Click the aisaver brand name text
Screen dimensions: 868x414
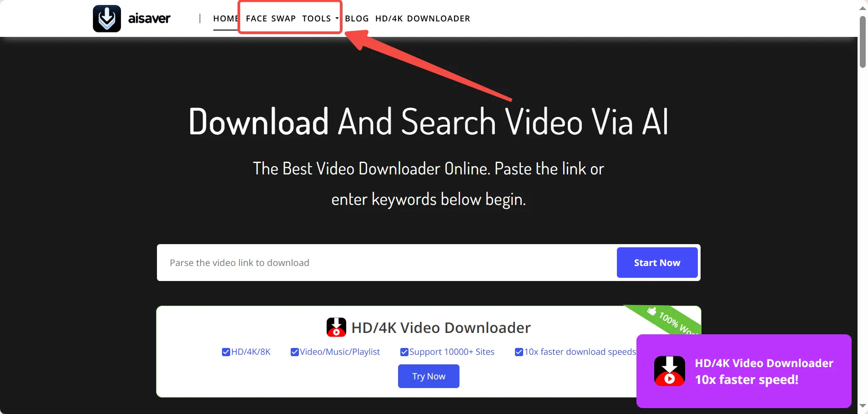point(149,19)
